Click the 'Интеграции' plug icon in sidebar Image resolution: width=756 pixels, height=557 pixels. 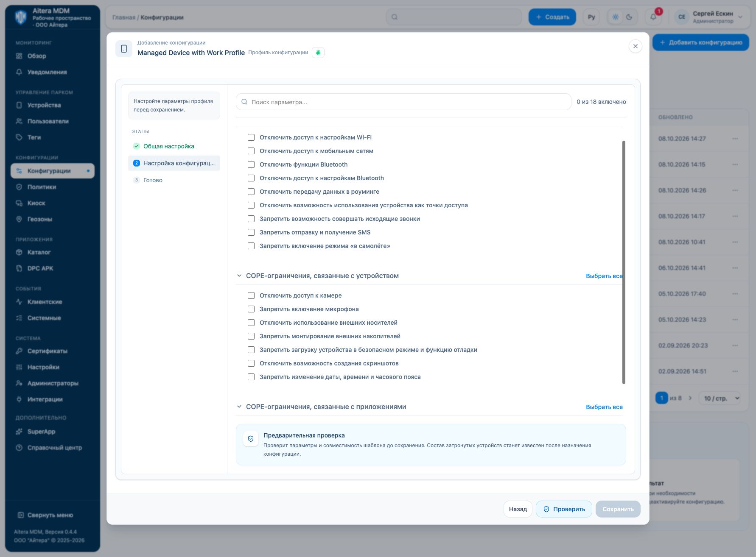coord(19,399)
